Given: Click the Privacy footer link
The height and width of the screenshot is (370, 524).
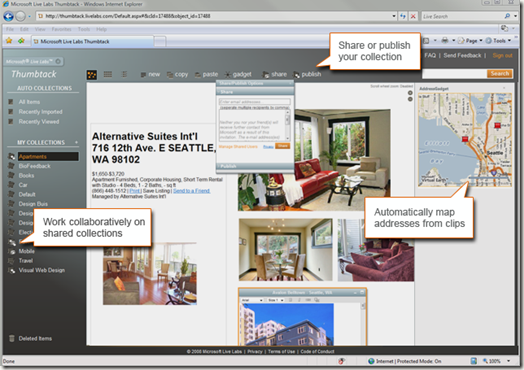Looking at the screenshot, I should pos(255,351).
